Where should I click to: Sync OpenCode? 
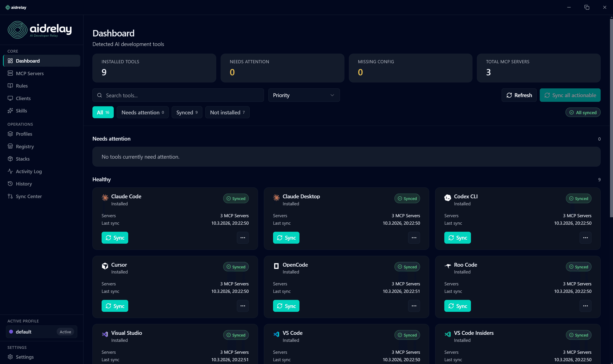coord(286,306)
